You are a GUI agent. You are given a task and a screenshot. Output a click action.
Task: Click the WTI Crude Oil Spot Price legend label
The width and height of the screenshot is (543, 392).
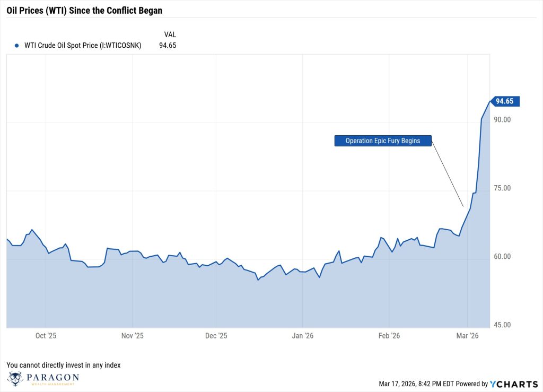[x=83, y=46]
